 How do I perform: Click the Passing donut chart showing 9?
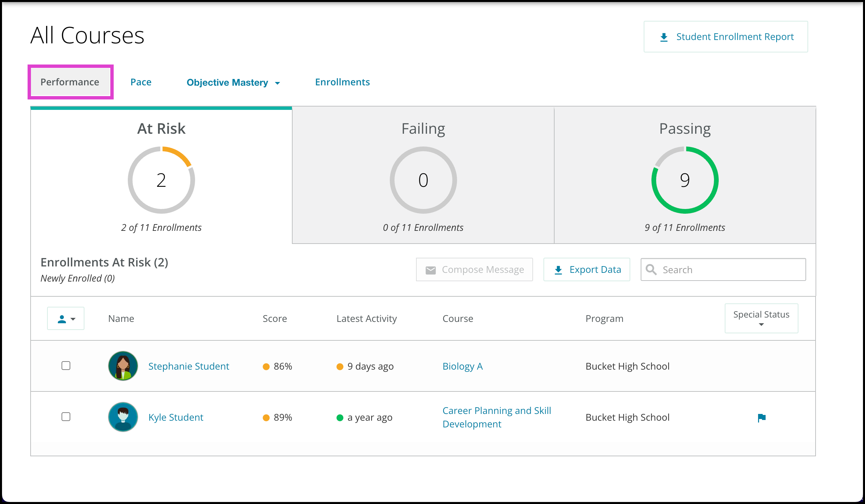tap(685, 180)
